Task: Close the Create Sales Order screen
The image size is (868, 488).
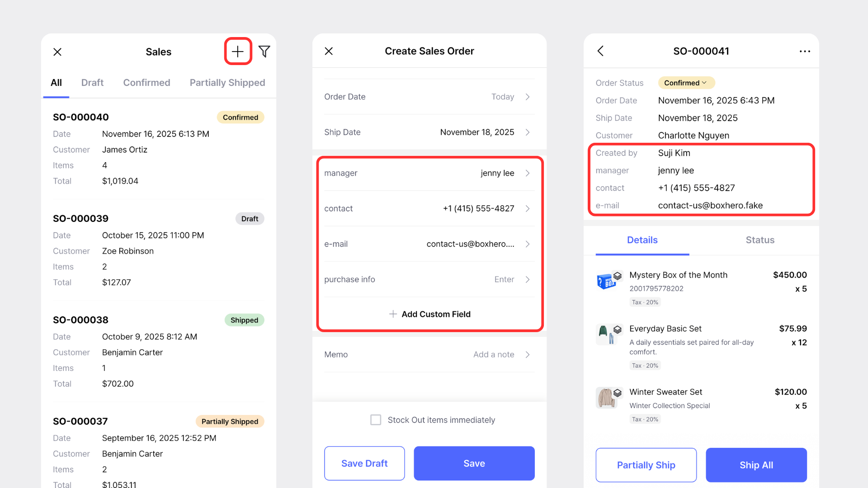Action: click(329, 51)
